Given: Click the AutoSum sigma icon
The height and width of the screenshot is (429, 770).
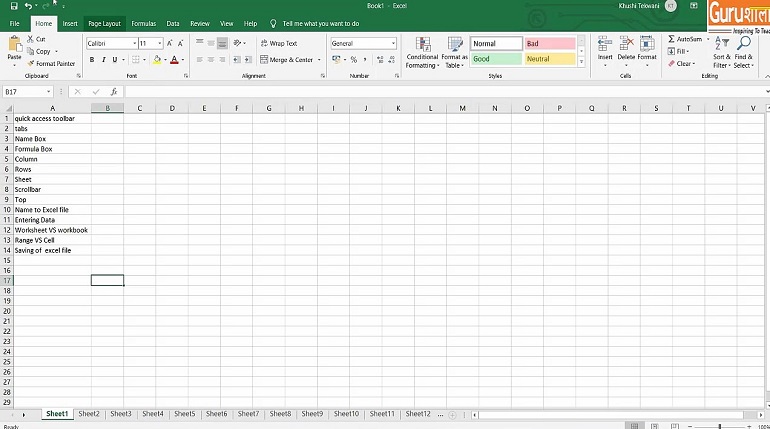Looking at the screenshot, I should 672,39.
